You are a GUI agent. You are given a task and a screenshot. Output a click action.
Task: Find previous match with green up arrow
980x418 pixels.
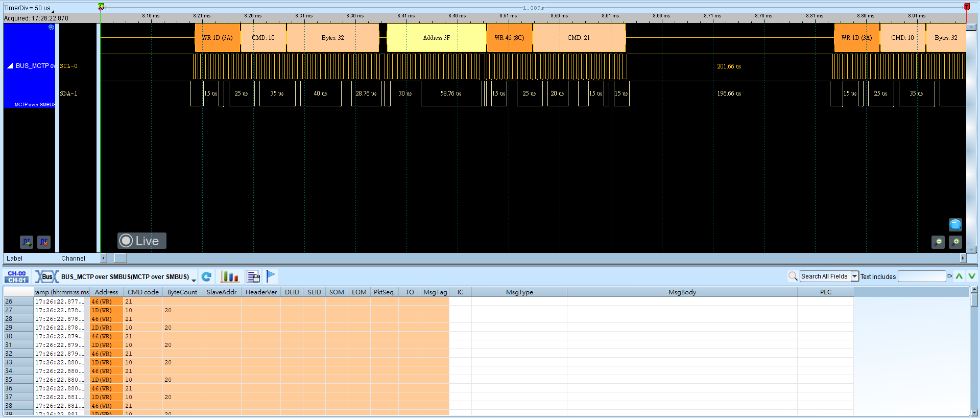point(960,276)
